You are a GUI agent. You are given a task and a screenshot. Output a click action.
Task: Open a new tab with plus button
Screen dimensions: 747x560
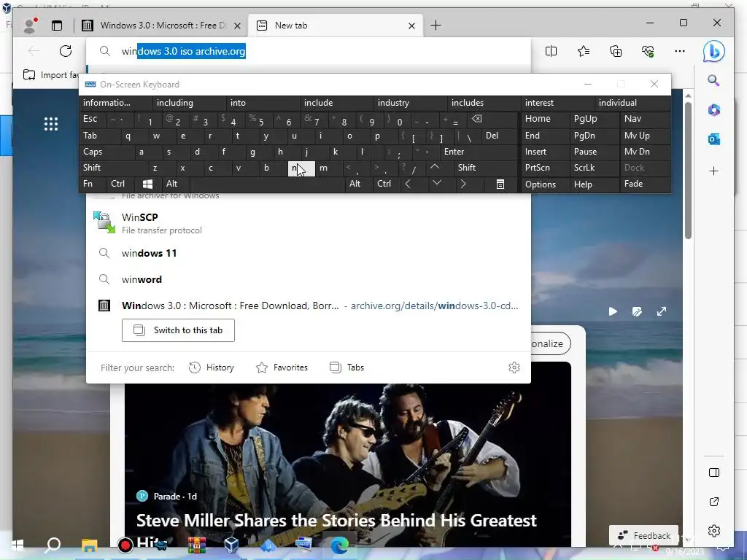pyautogui.click(x=436, y=26)
